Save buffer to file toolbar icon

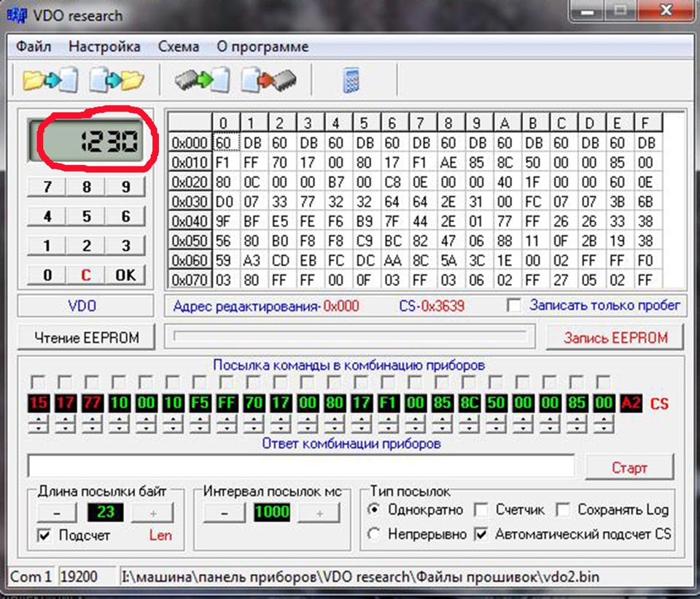pyautogui.click(x=116, y=80)
